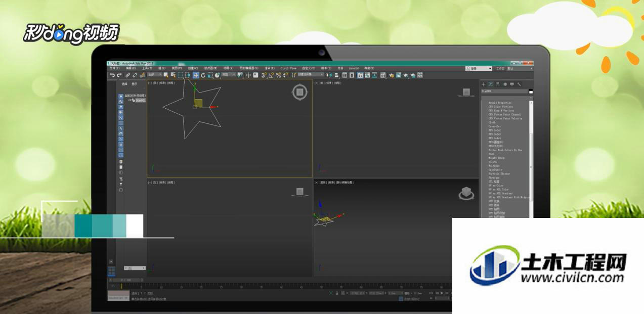Toggle the 3D Snaps button
The width and height of the screenshot is (644, 314).
[x=263, y=75]
